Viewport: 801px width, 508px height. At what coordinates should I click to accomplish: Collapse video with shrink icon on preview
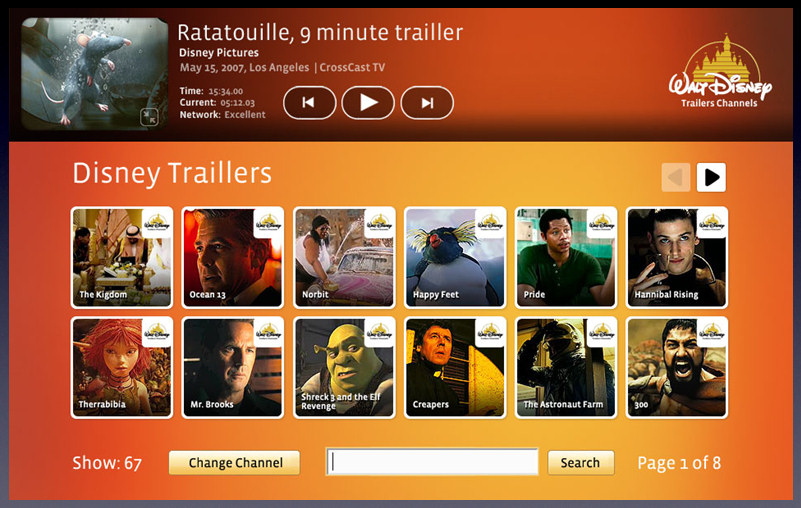tap(149, 117)
